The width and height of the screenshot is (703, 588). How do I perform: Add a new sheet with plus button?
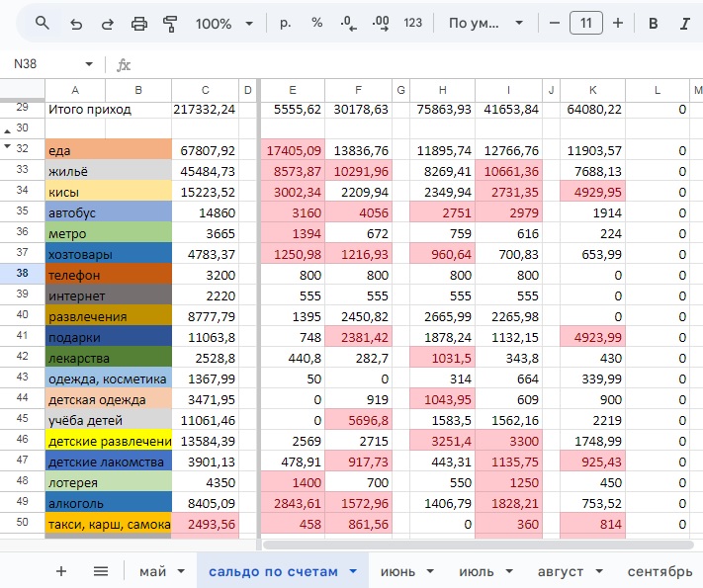point(61,571)
